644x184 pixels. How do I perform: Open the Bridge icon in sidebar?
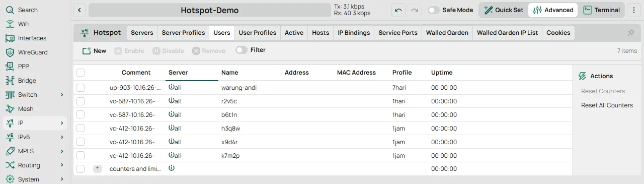[10, 80]
